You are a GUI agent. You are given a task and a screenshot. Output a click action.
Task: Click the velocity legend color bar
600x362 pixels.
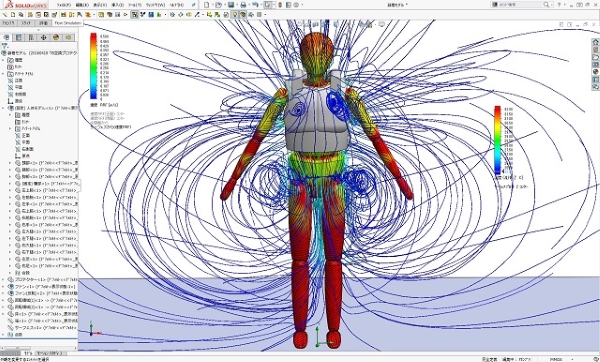pos(93,66)
